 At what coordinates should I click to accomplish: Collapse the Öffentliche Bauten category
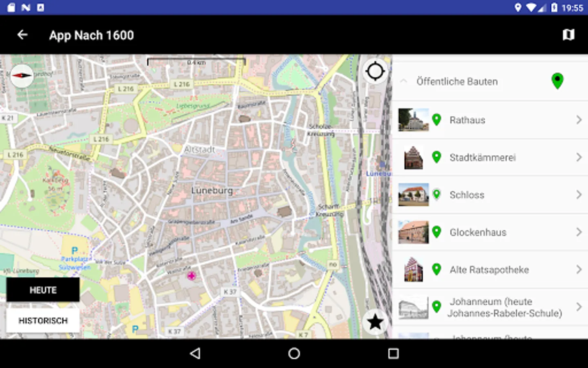(x=403, y=81)
